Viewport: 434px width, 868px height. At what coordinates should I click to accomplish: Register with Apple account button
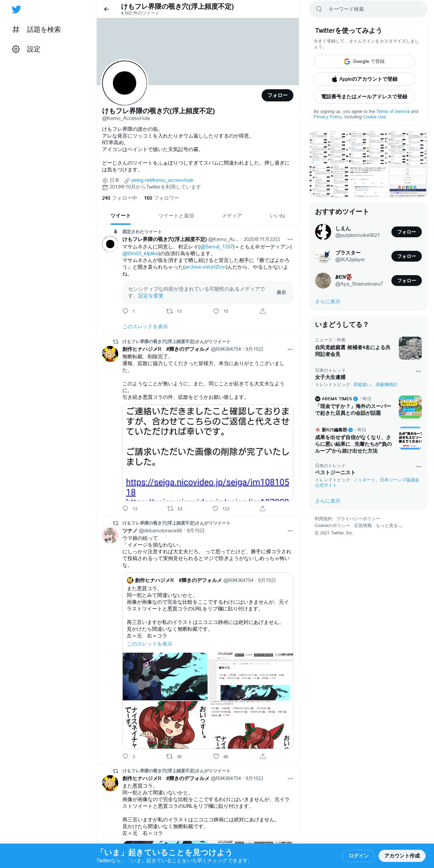pyautogui.click(x=364, y=79)
